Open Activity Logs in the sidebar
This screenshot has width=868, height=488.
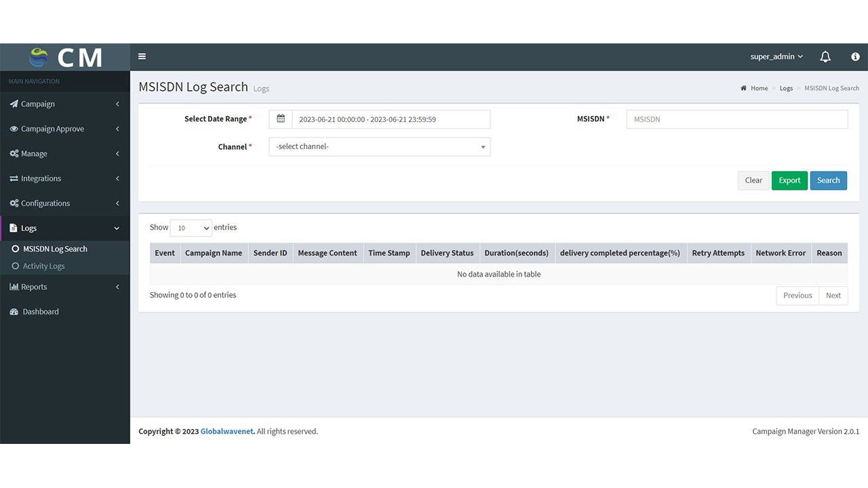click(44, 266)
